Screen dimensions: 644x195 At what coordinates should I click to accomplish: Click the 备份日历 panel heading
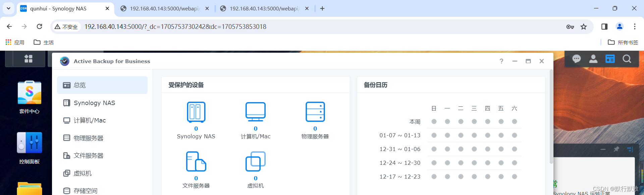(x=376, y=85)
